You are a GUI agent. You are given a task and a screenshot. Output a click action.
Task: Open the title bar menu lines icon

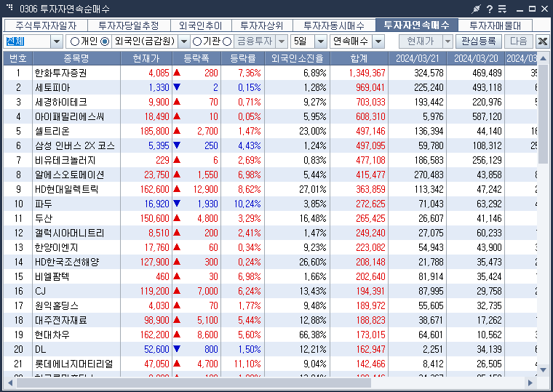(x=502, y=9)
